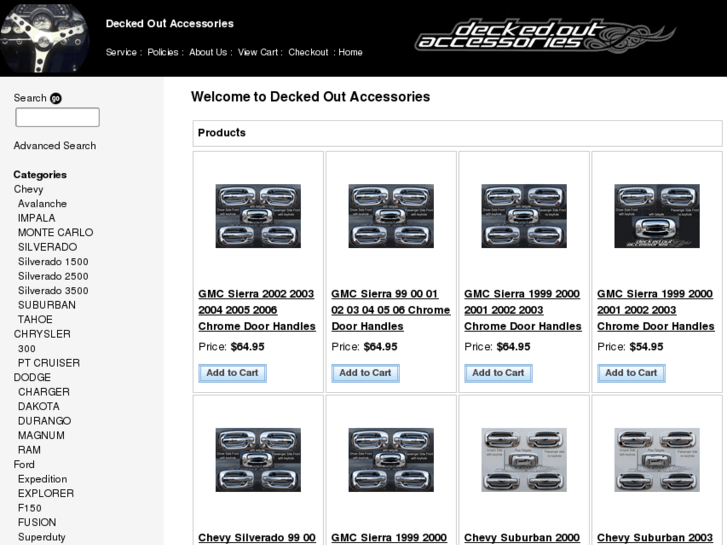Click the Home header link

(x=351, y=52)
